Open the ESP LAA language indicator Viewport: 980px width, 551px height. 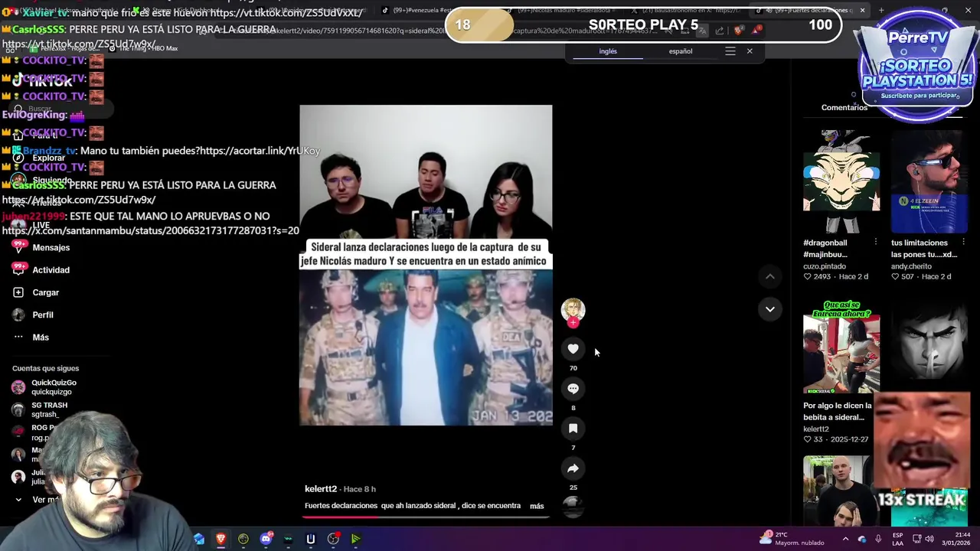897,539
